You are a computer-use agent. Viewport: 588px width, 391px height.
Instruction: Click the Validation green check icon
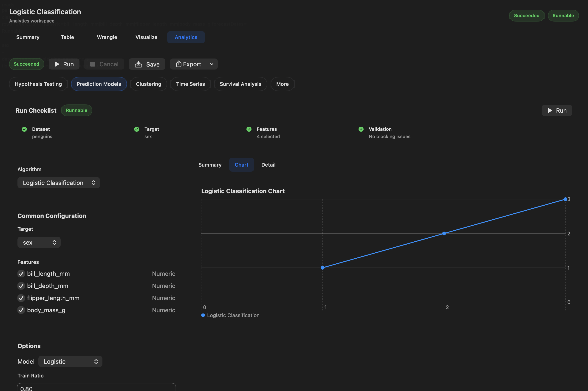[x=361, y=129]
